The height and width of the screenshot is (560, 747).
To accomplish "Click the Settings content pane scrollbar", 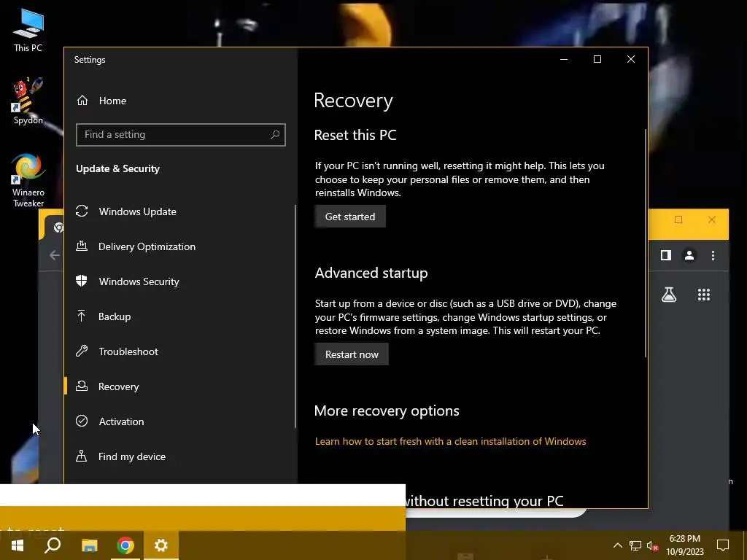I will point(646,243).
